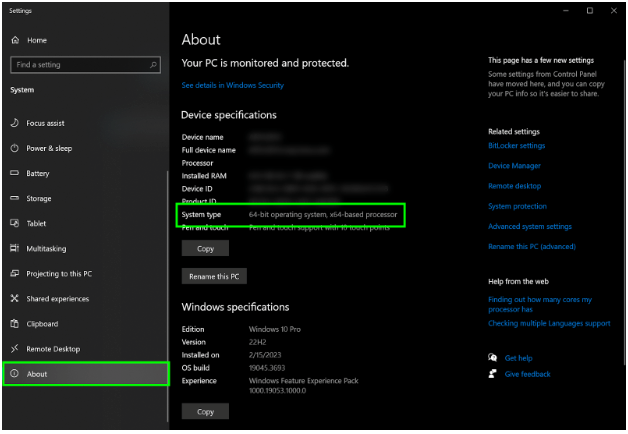This screenshot has width=628, height=434.
Task: Click the Tablet icon
Action: coord(14,223)
